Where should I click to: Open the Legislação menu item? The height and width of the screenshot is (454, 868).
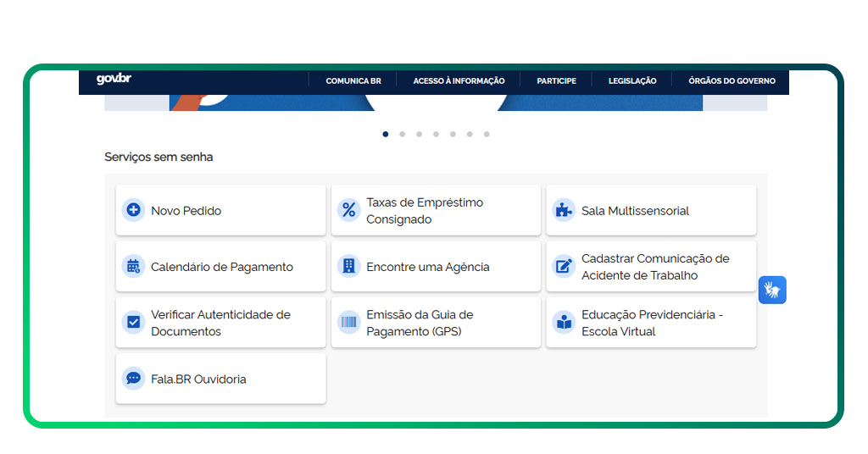click(x=632, y=80)
